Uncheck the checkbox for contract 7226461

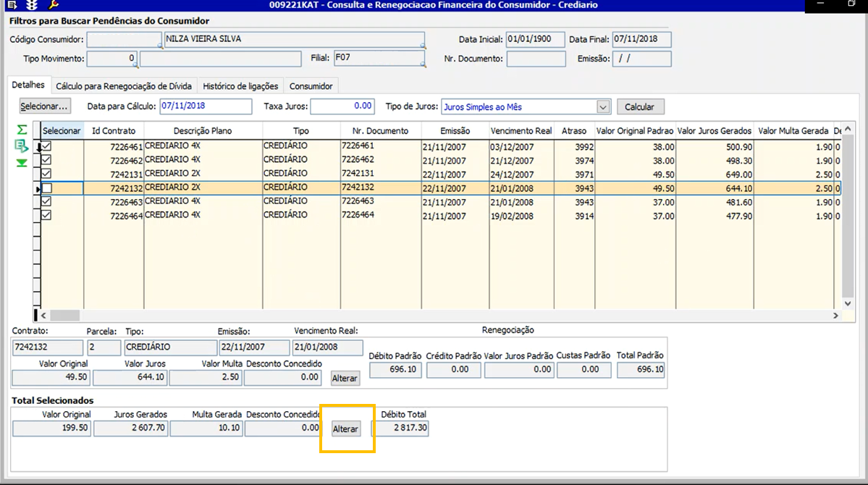coord(46,146)
